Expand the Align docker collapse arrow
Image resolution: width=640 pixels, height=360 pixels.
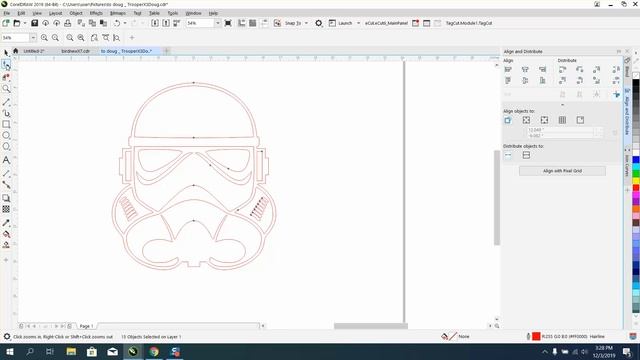pyautogui.click(x=562, y=105)
